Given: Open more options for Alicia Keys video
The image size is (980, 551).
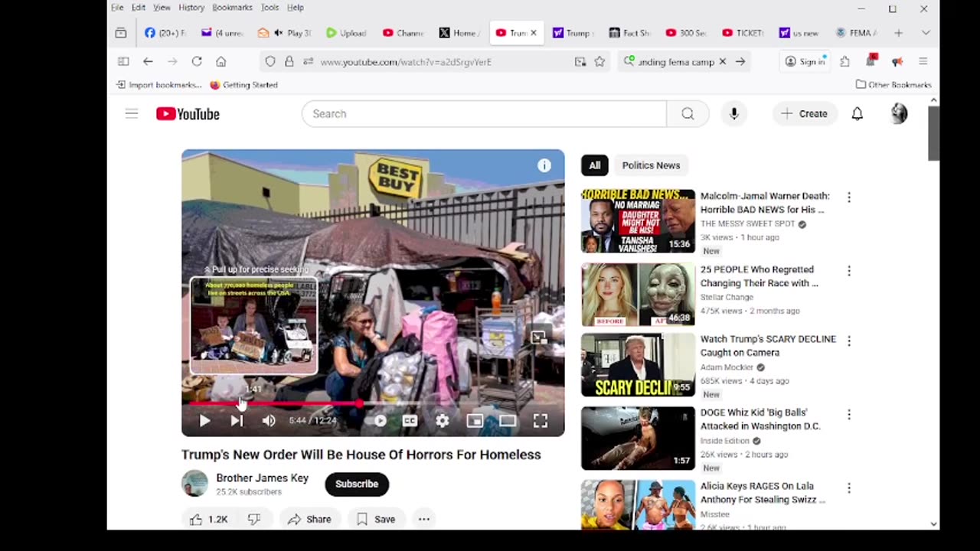Looking at the screenshot, I should (x=848, y=487).
